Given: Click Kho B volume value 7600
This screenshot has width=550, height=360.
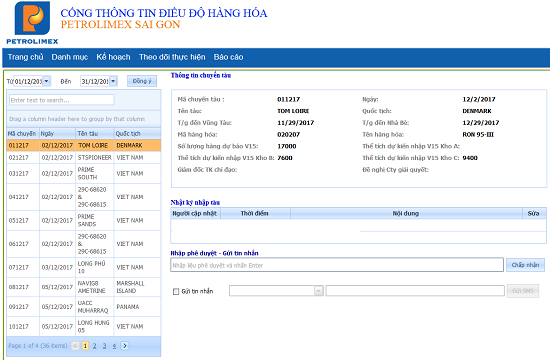Looking at the screenshot, I should tap(285, 158).
